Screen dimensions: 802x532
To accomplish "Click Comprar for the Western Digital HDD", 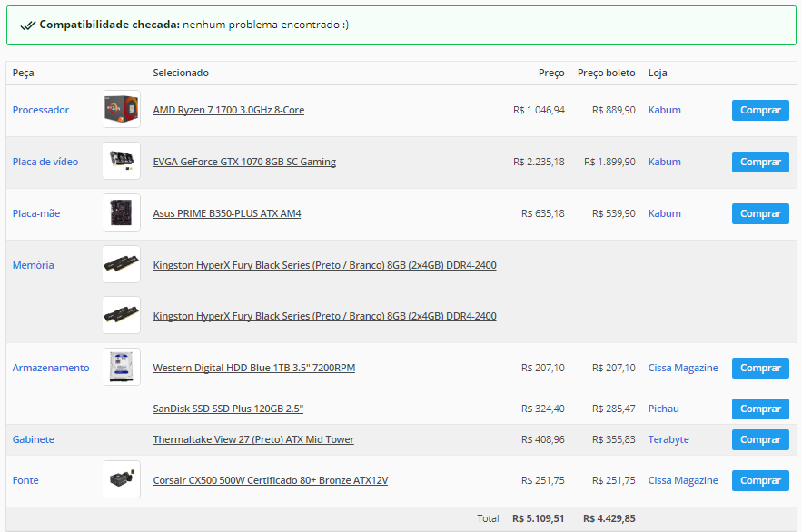I will pos(760,368).
